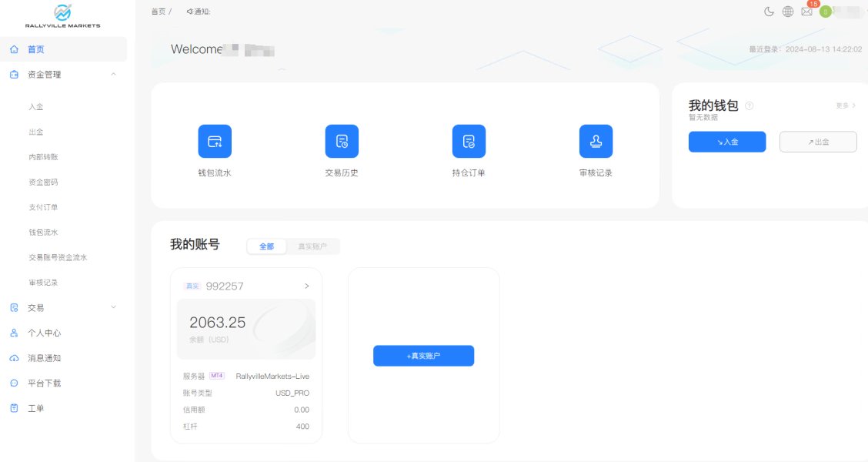
Task: Click the 工单 clipboard icon
Action: click(15, 408)
